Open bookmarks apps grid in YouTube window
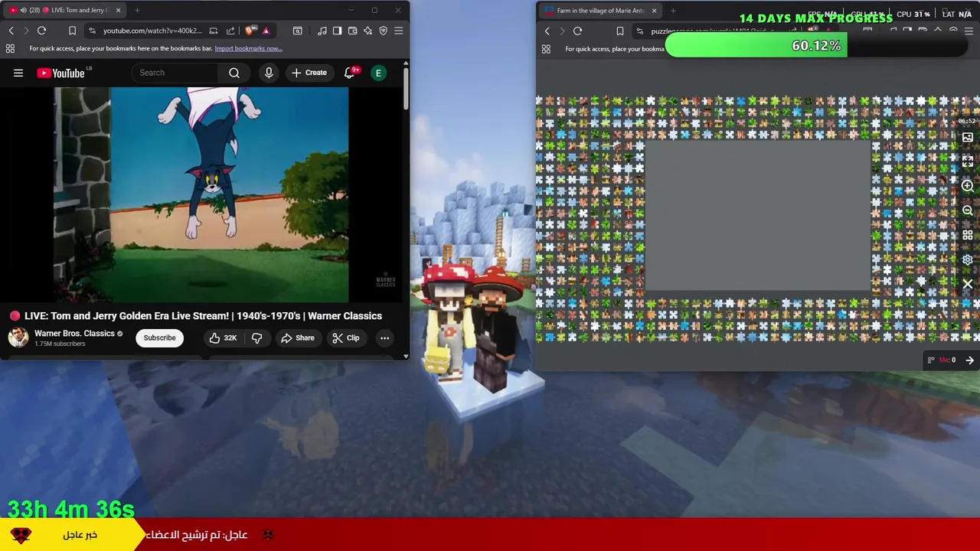 10,48
